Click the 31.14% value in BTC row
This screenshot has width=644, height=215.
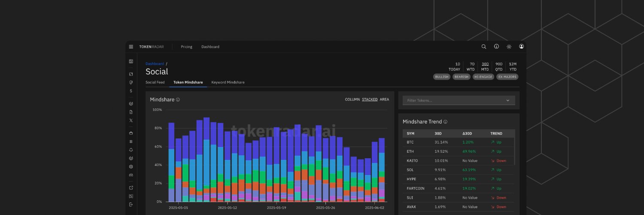point(441,142)
